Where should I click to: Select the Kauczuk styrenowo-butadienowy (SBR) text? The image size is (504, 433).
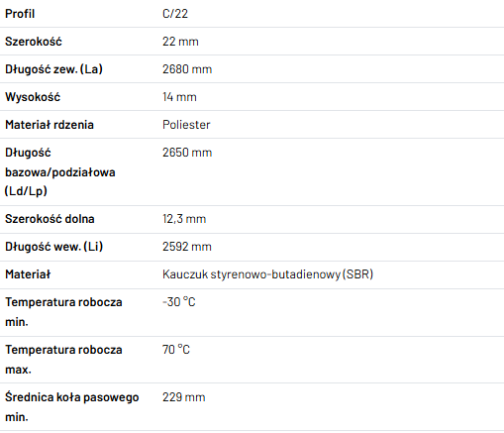coord(267,274)
